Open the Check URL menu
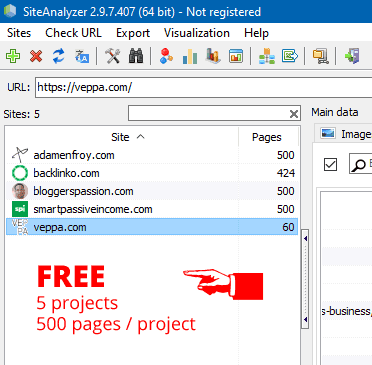Image resolution: width=372 pixels, height=365 pixels. pyautogui.click(x=73, y=33)
